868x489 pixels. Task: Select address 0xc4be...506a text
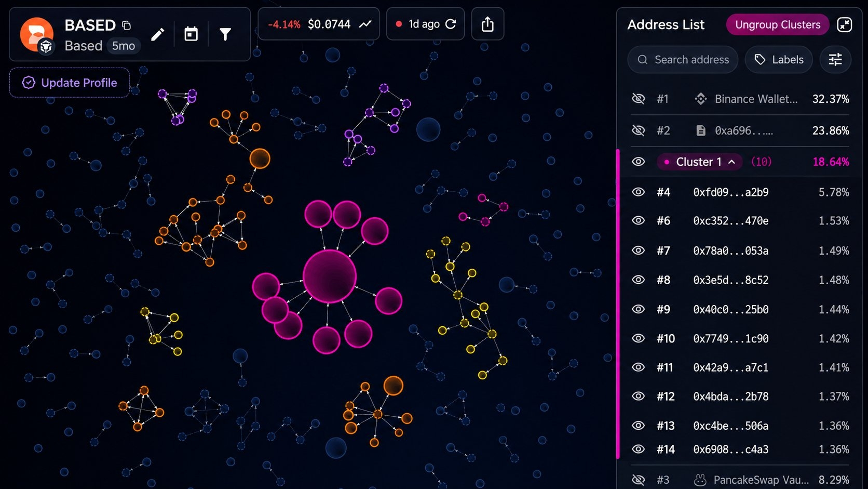pos(731,426)
